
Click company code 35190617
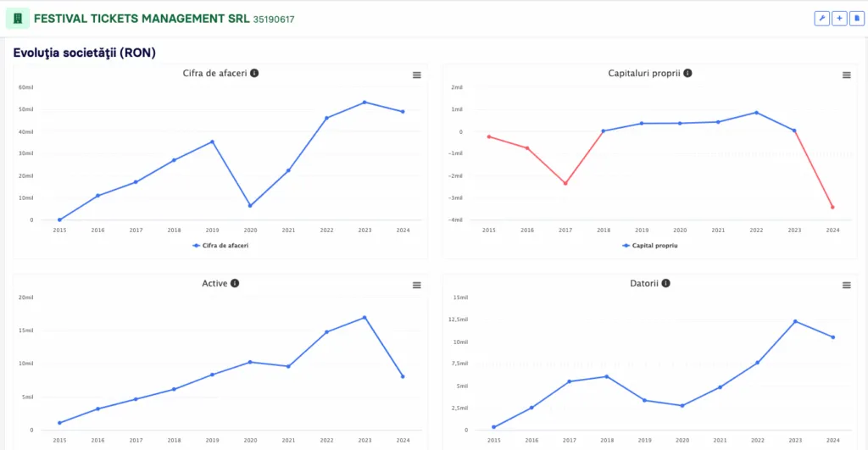pyautogui.click(x=274, y=19)
